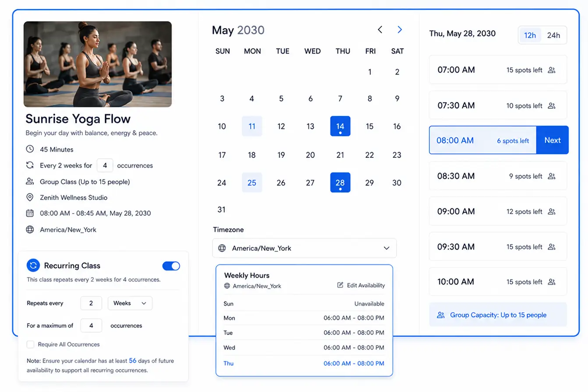Select May 30 on calendar

tap(397, 183)
